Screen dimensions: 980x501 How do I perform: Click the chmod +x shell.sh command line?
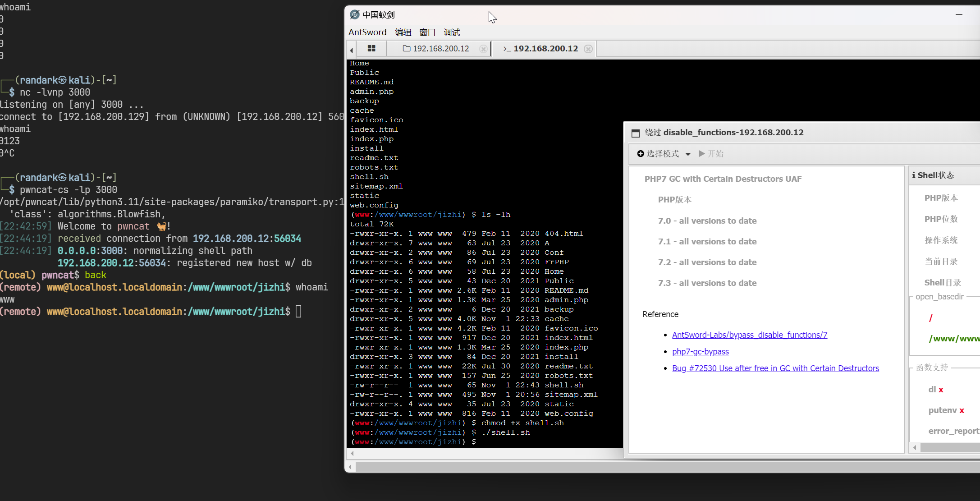522,423
